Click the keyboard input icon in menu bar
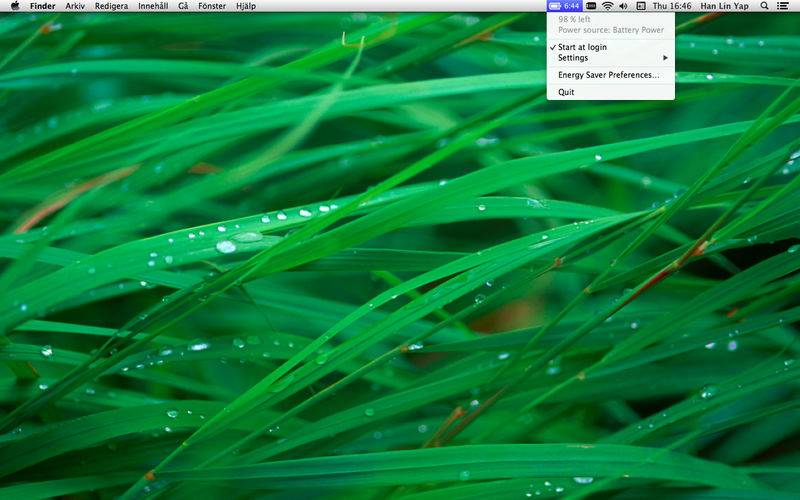The image size is (800, 500). click(591, 6)
